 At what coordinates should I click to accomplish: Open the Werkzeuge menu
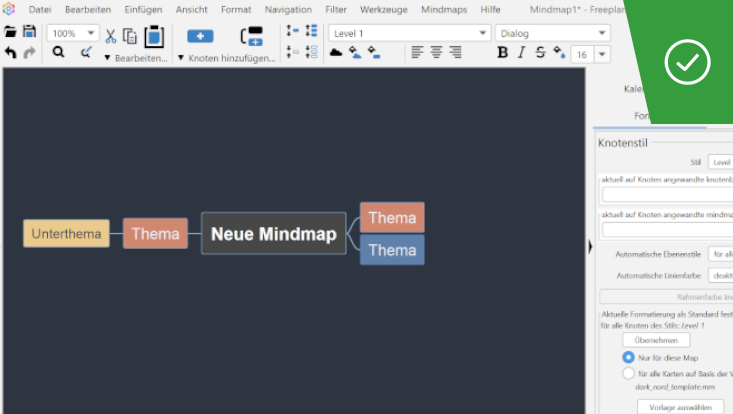383,9
